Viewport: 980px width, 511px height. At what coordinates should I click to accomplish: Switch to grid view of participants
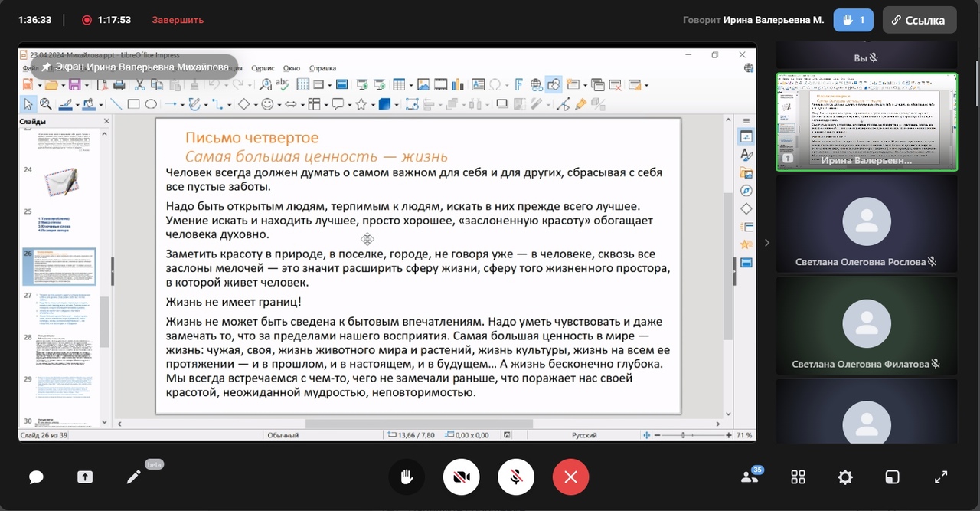pos(798,477)
